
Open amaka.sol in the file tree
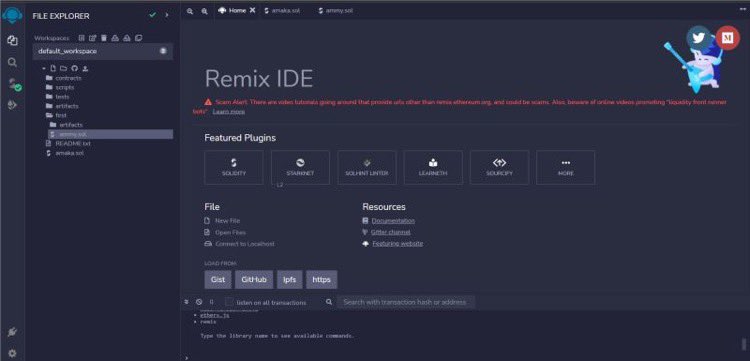click(65, 153)
